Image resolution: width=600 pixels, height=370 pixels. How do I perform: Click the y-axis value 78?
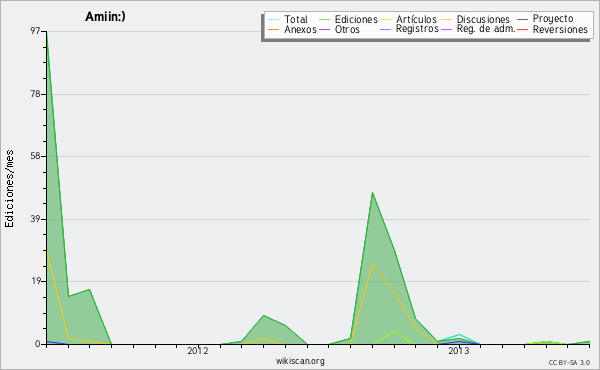[x=35, y=94]
